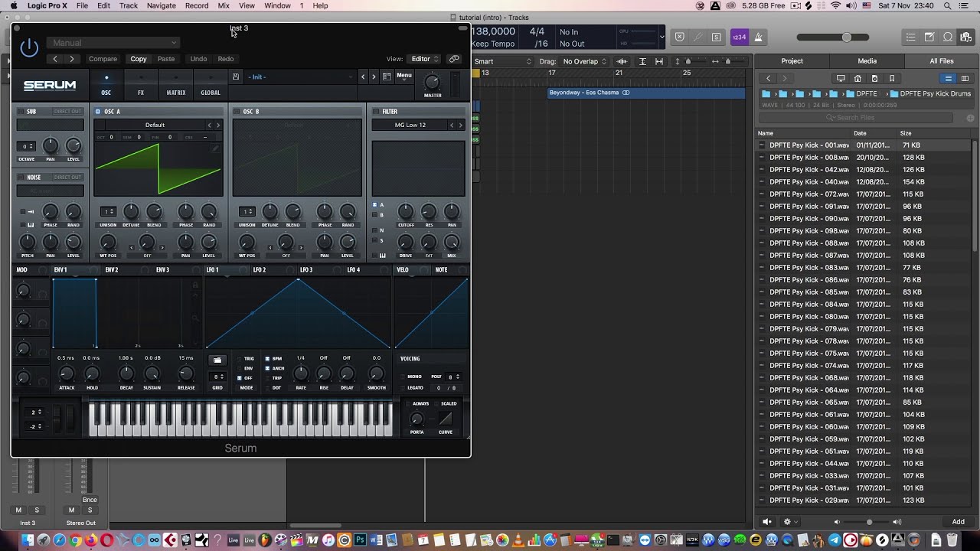Click the Redo button in plugin header

pyautogui.click(x=226, y=59)
